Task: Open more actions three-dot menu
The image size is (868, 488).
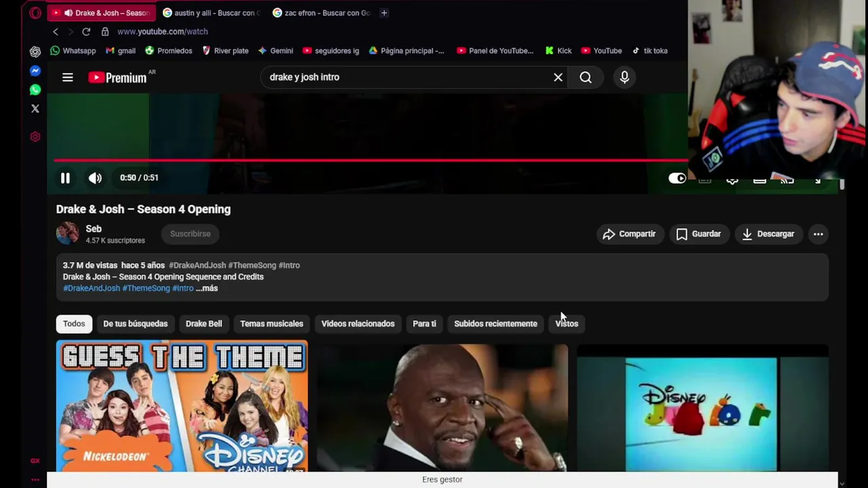Action: pyautogui.click(x=818, y=234)
